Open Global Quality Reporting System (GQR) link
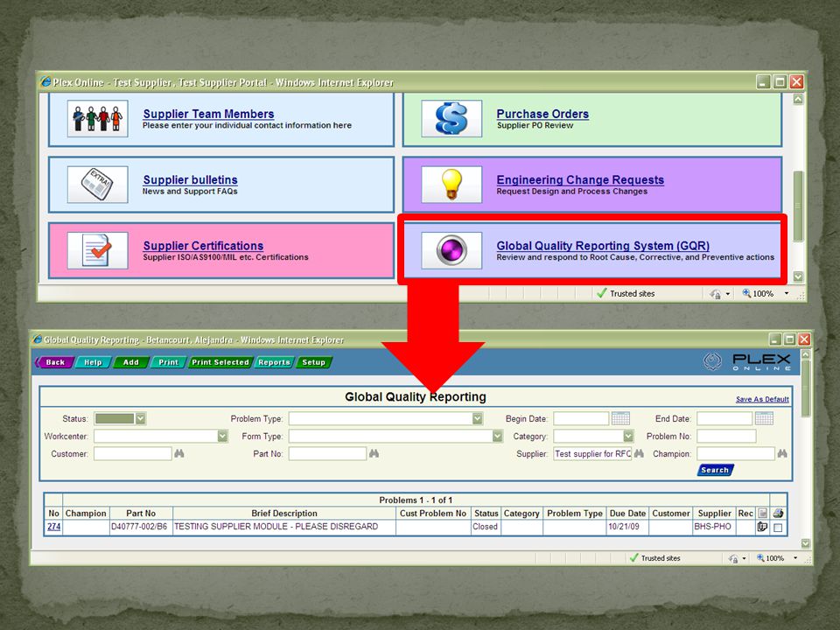840x630 pixels. 603,245
